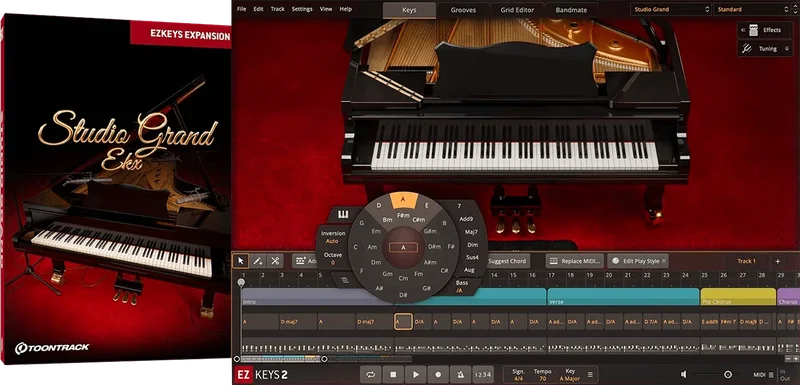Choose the Maj7 chord type
The width and height of the screenshot is (800, 385).
tap(471, 232)
